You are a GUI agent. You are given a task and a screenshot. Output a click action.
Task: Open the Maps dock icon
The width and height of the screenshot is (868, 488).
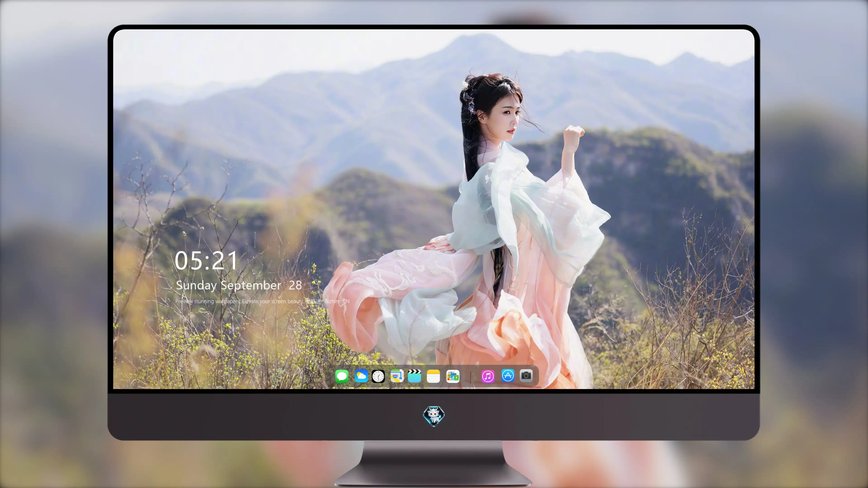[397, 376]
